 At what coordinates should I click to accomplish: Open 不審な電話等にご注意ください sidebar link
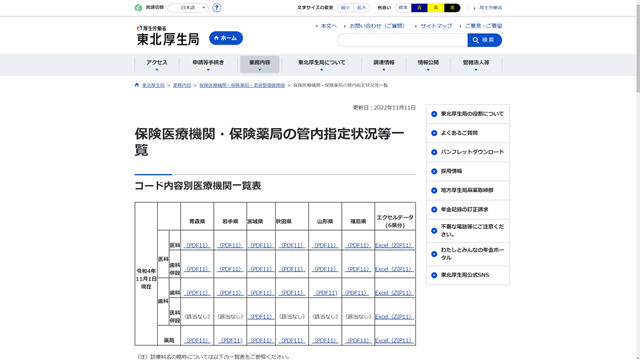pyautogui.click(x=472, y=231)
